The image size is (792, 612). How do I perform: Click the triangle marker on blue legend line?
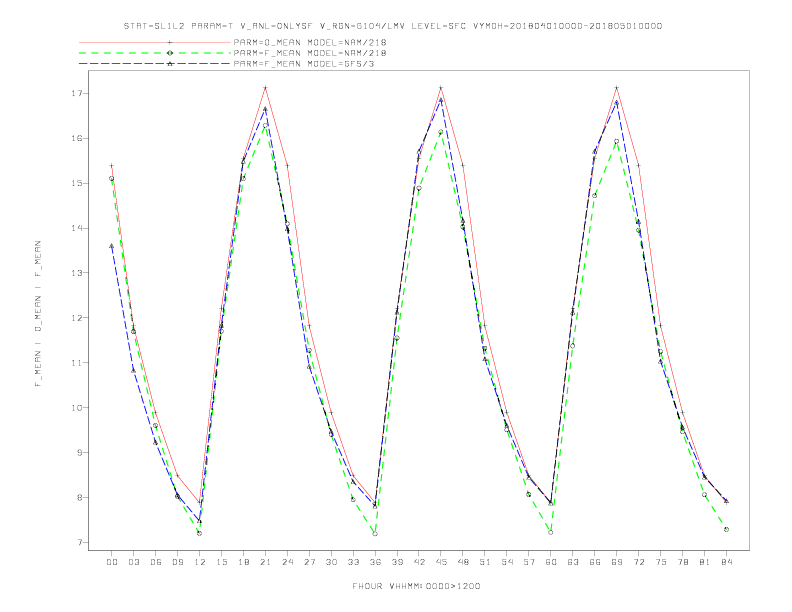[x=170, y=64]
